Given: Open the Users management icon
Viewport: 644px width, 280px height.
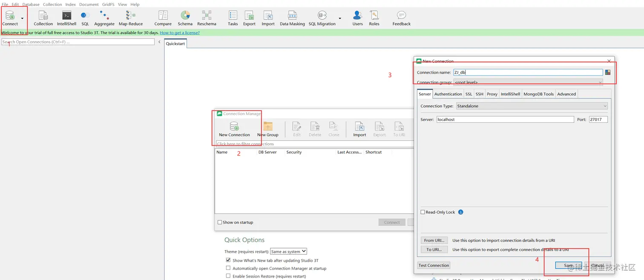Looking at the screenshot, I should coord(358,18).
